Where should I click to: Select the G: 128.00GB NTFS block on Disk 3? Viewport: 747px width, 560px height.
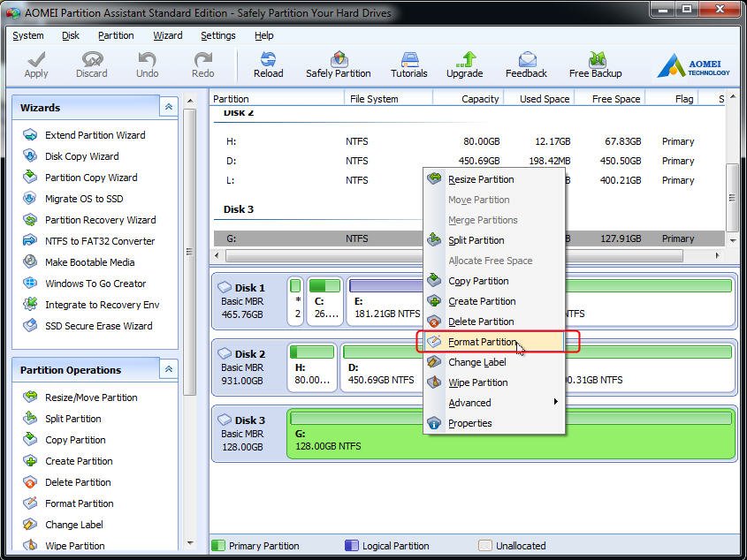click(x=512, y=434)
